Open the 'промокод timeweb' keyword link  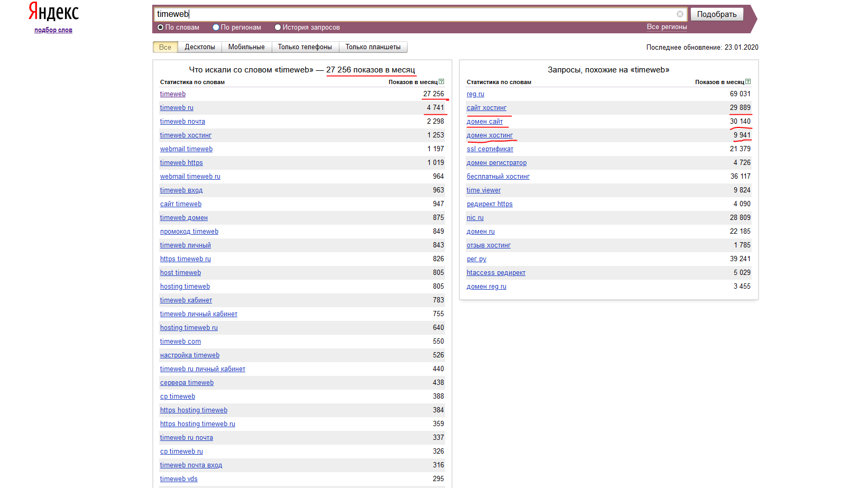[189, 232]
